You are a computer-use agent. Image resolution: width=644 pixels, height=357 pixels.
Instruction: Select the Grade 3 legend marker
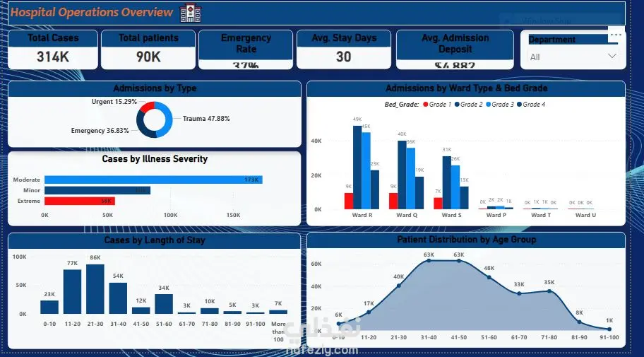(488, 105)
